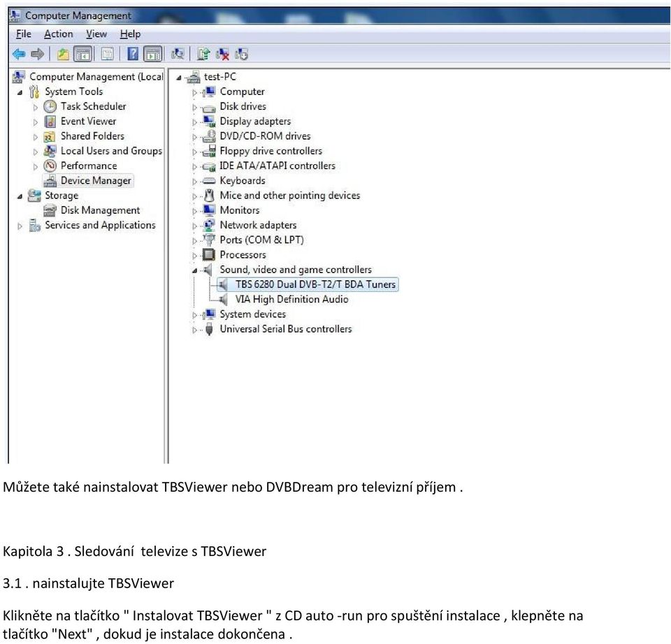The height and width of the screenshot is (644, 671).
Task: Select the Computer category row
Action: (x=242, y=92)
